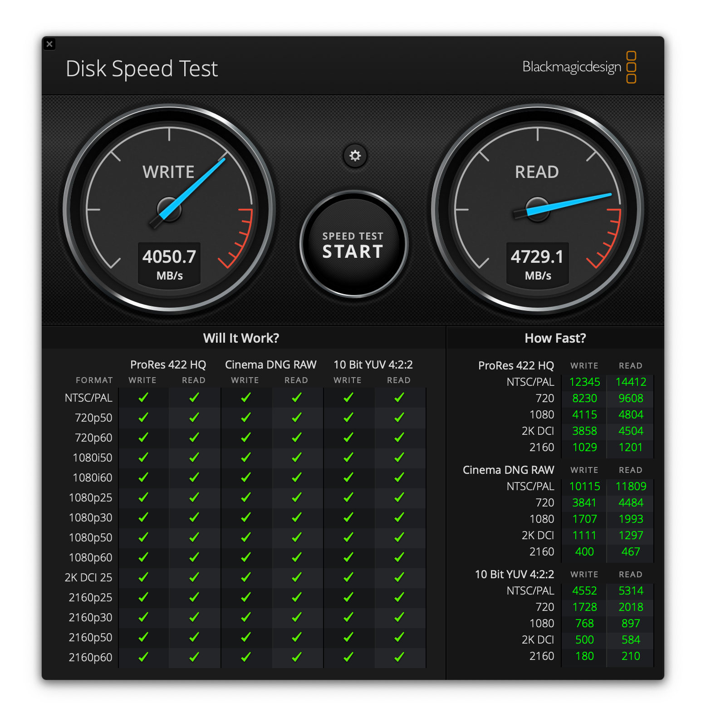
Task: Click Cinema DNG RAW column heading in Will It Work
Action: [270, 365]
